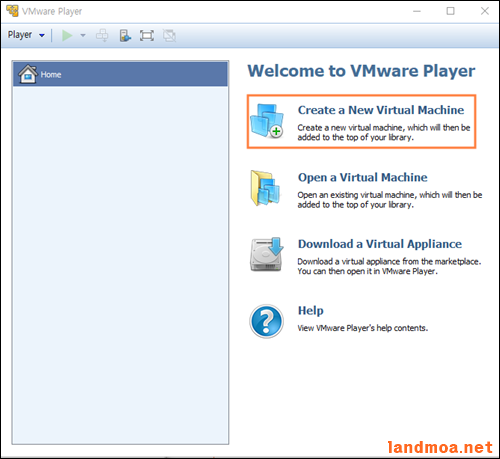This screenshot has width=500, height=459.
Task: Click the new virtual machine plus icon
Action: 267,121
